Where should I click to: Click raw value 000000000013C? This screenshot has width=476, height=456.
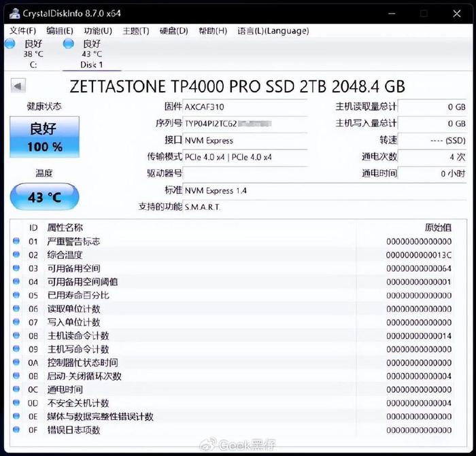click(419, 255)
